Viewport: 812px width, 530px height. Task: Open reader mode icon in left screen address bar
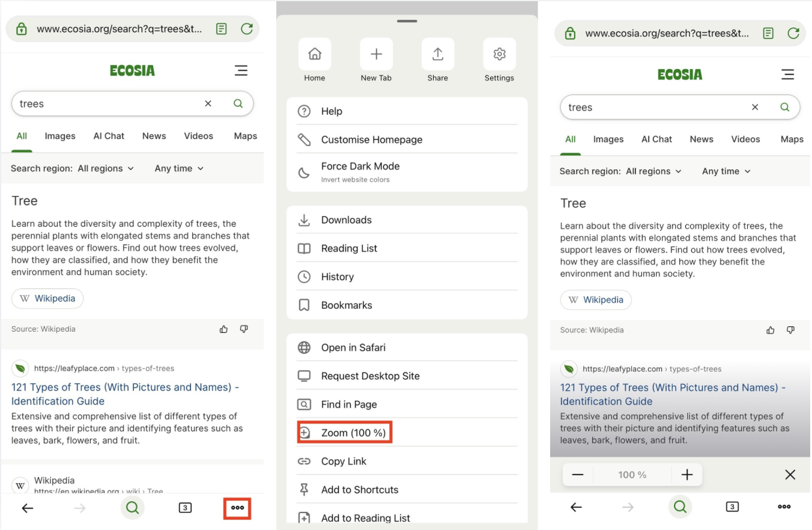(222, 29)
